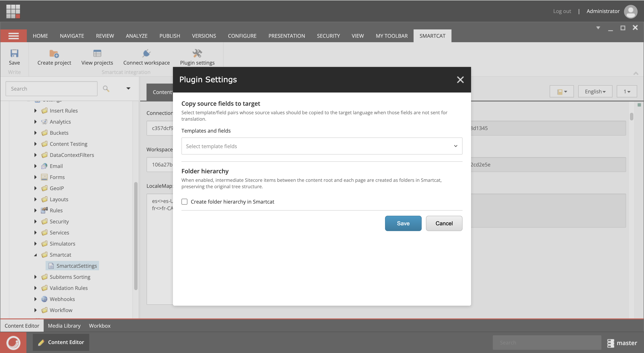Click the Create project folder icon
This screenshot has width=644, height=353.
(54, 53)
